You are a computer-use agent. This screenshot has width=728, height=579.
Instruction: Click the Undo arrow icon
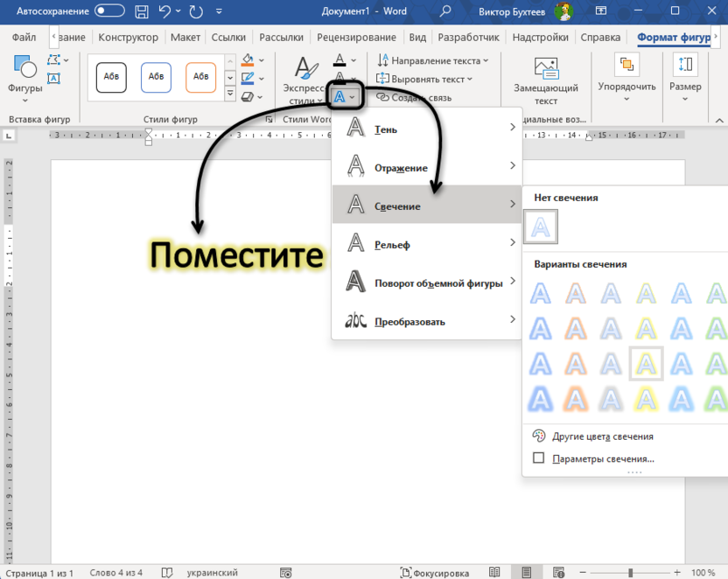point(166,11)
